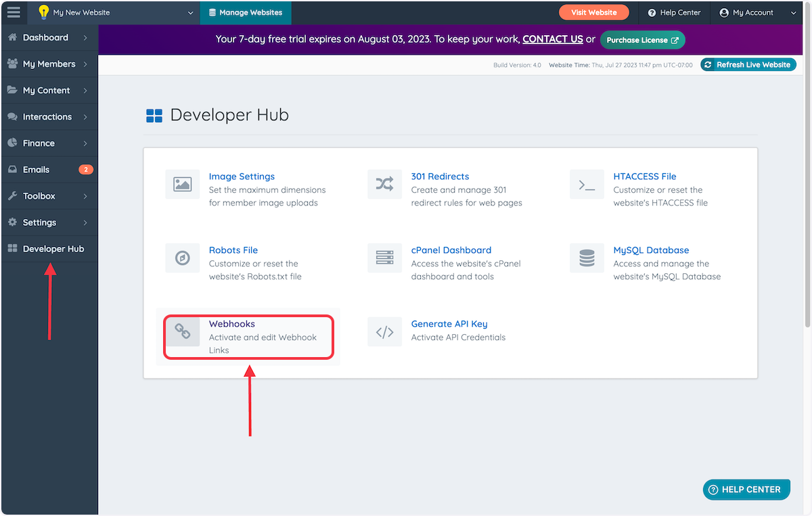812x516 pixels.
Task: Click the My Members people icon
Action: 12,64
